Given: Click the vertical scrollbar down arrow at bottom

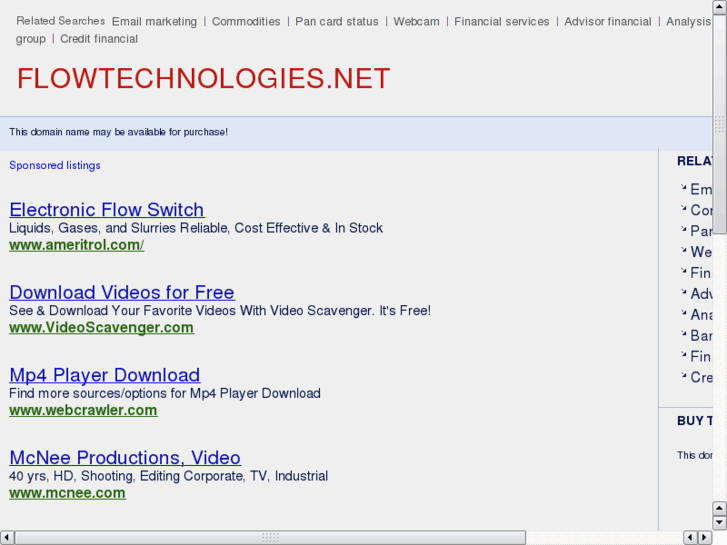Looking at the screenshot, I should click(720, 522).
